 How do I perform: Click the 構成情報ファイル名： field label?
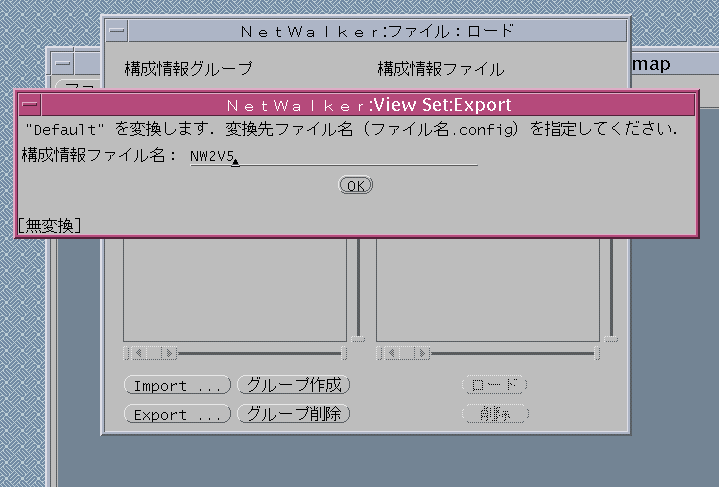click(x=99, y=155)
